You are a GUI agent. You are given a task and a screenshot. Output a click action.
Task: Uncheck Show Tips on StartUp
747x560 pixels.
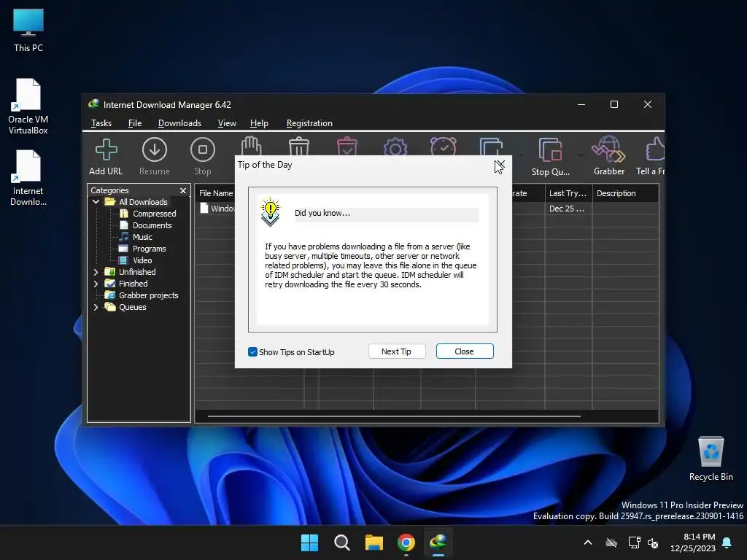(252, 352)
